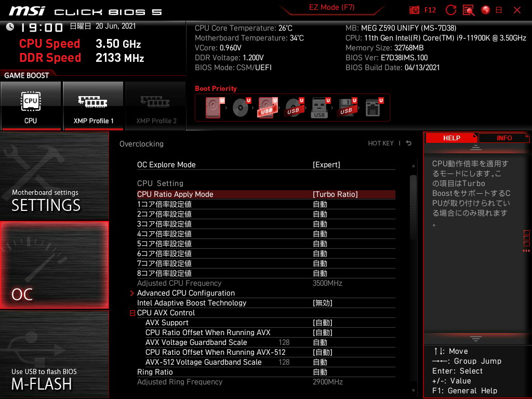Click the back arrow next to HOT KEY

408,143
